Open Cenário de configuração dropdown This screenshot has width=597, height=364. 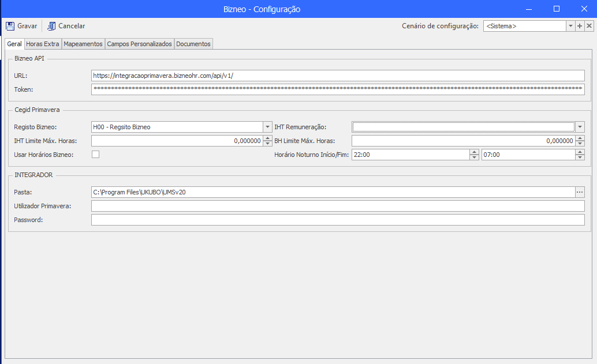pos(570,26)
